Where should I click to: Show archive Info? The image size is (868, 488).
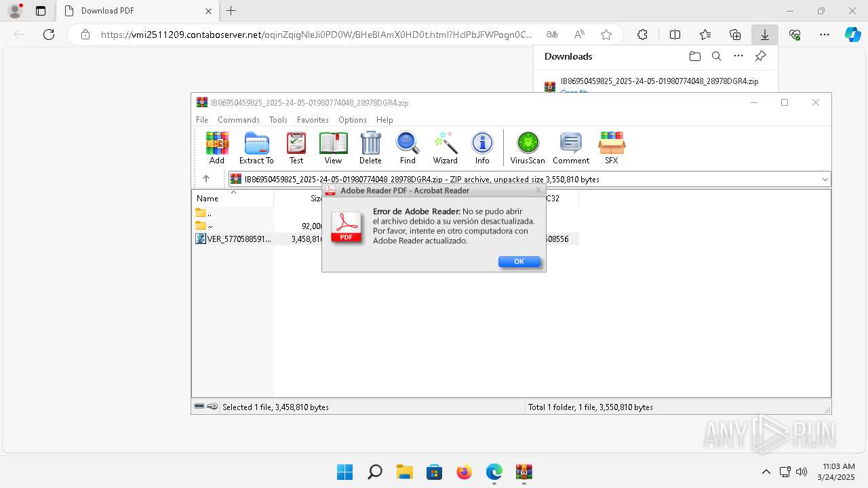482,148
